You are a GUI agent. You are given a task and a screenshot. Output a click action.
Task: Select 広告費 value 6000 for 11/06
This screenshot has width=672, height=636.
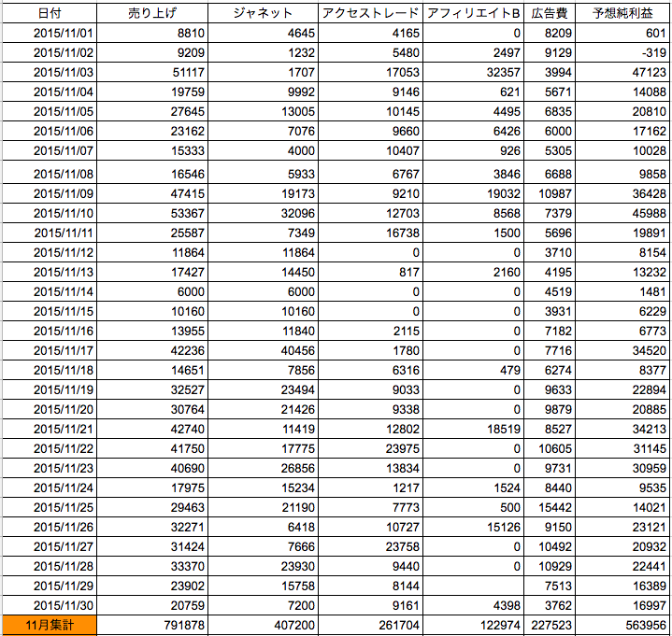pyautogui.click(x=550, y=132)
